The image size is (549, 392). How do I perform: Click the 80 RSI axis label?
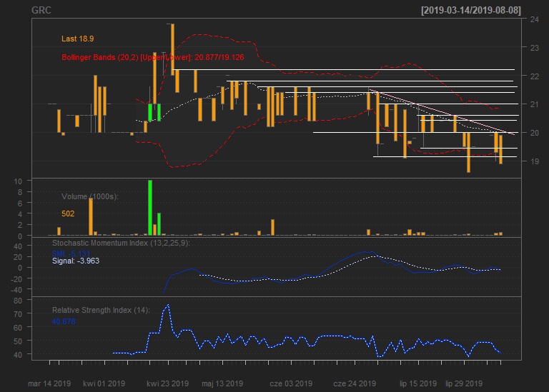tap(19, 301)
